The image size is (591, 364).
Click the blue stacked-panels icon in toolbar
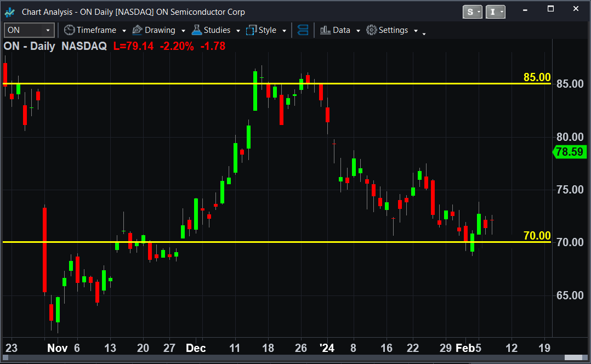pyautogui.click(x=303, y=30)
